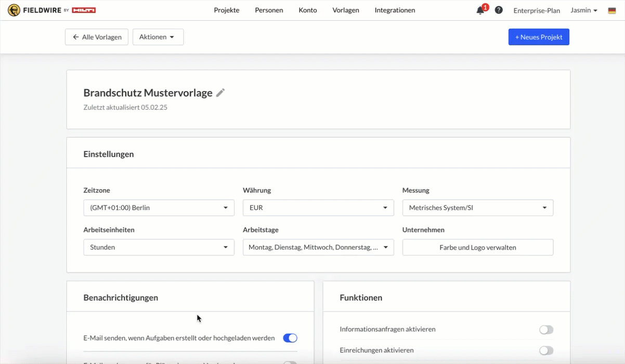The width and height of the screenshot is (625, 364).
Task: Open the notifications bell
Action: pyautogui.click(x=480, y=10)
